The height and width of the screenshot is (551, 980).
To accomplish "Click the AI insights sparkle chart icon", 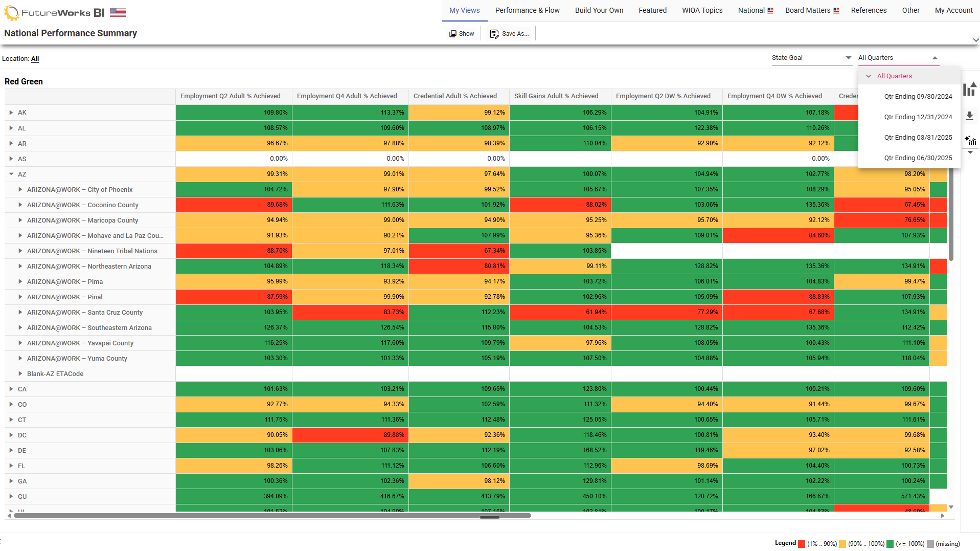I will pos(970,141).
